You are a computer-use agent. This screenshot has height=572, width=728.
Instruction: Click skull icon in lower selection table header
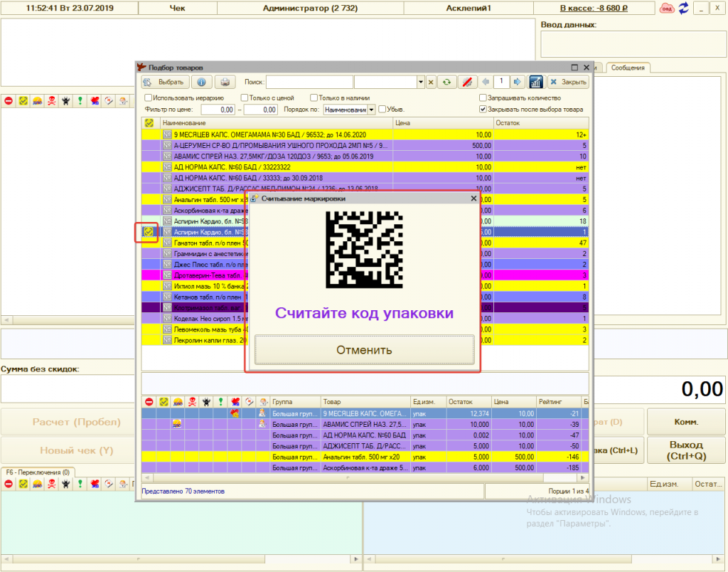(192, 402)
